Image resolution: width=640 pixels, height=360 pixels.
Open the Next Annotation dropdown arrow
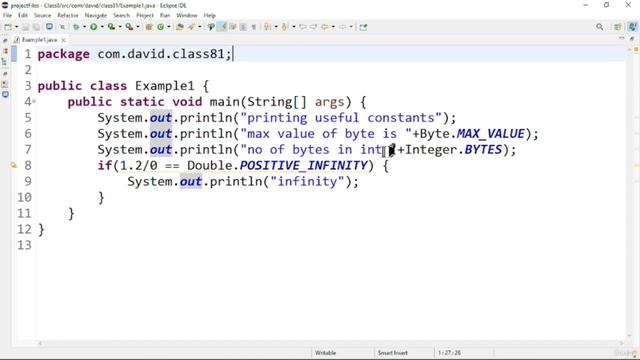276,27
